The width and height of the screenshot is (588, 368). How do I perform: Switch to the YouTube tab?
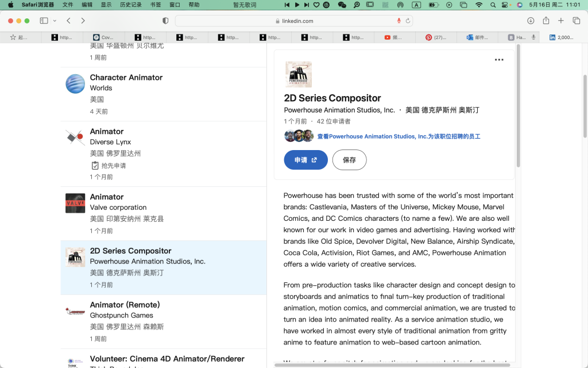coord(394,37)
